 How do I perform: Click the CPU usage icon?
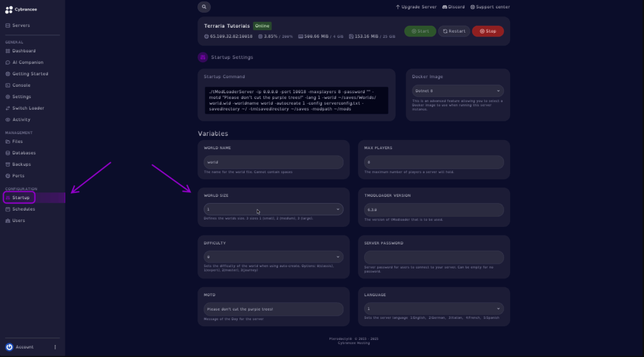coord(260,36)
